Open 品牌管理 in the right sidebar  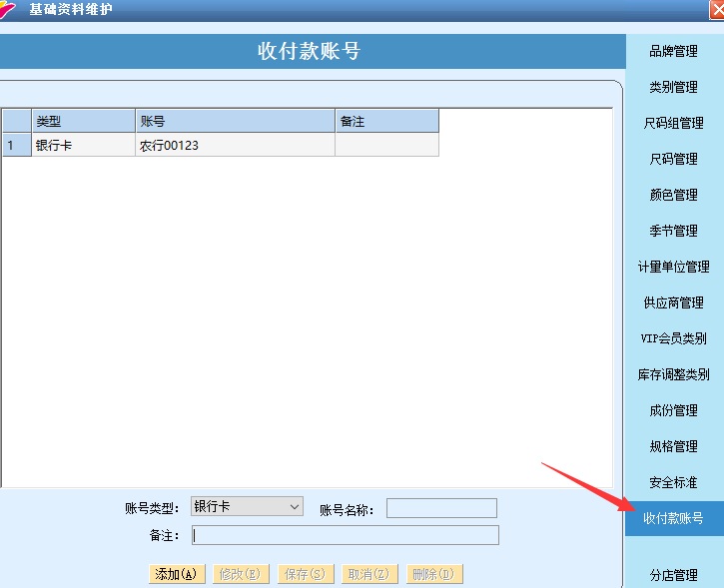673,51
